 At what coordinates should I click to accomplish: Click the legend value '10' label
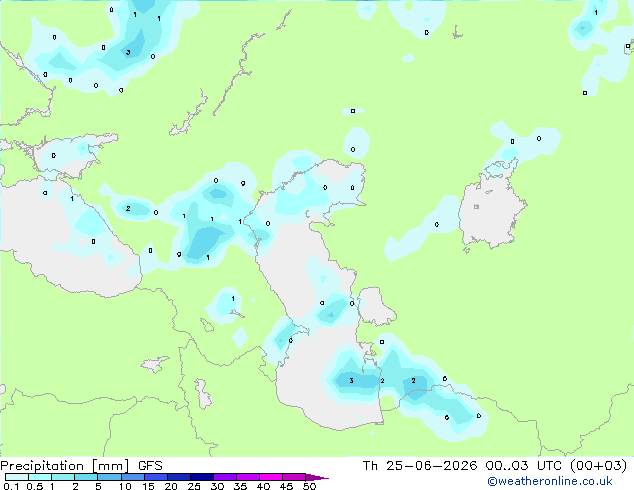(125, 486)
